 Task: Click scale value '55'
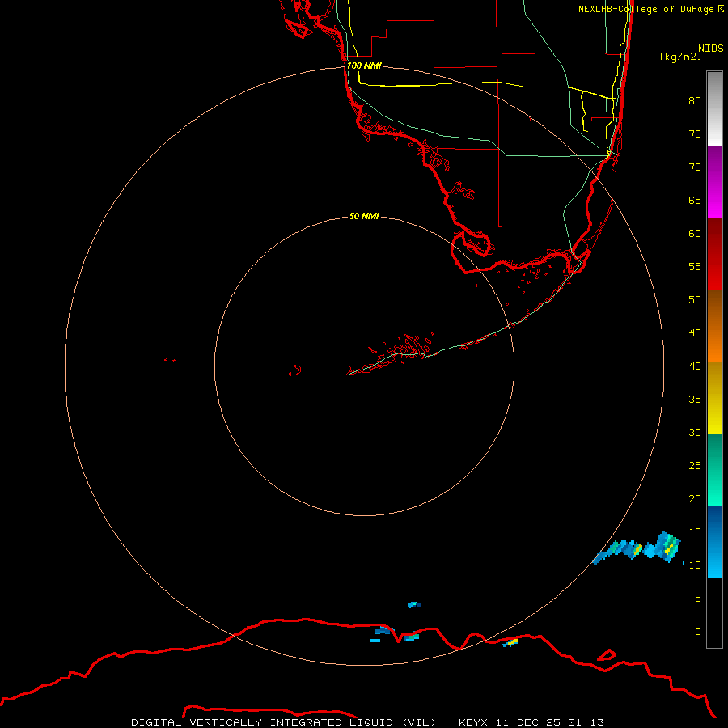[x=695, y=266]
